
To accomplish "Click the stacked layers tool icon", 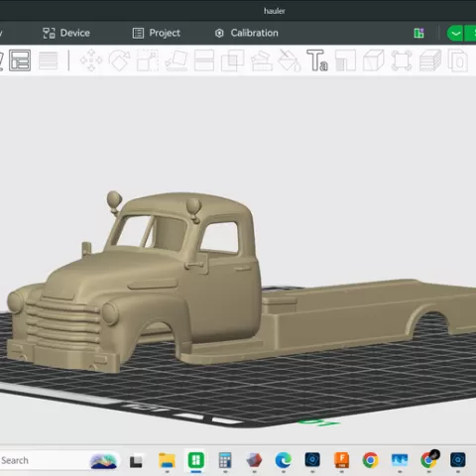I will coord(430,60).
